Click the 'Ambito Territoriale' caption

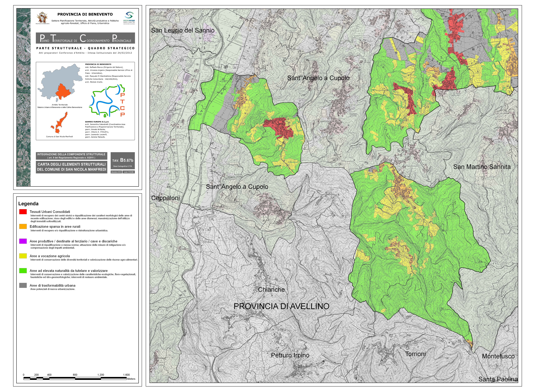click(x=60, y=105)
